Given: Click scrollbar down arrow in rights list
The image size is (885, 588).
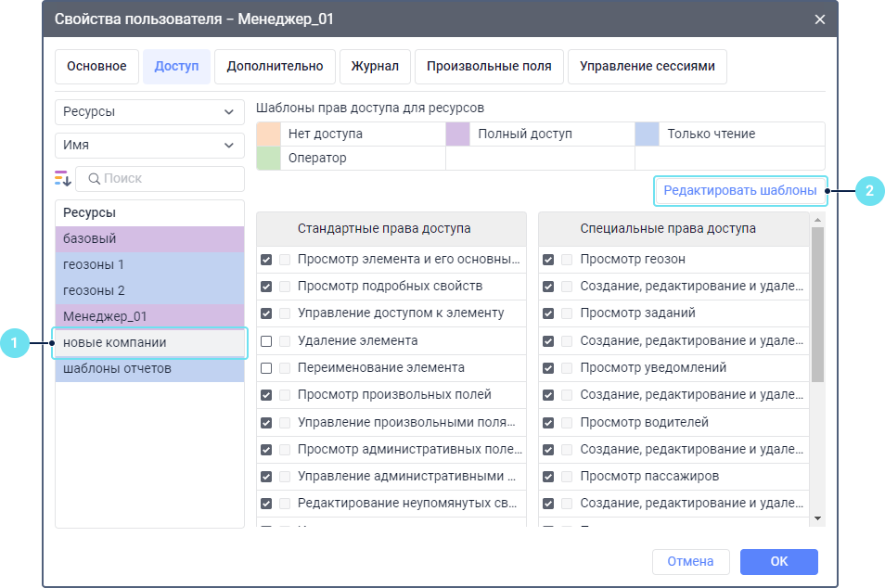Looking at the screenshot, I should (x=817, y=518).
